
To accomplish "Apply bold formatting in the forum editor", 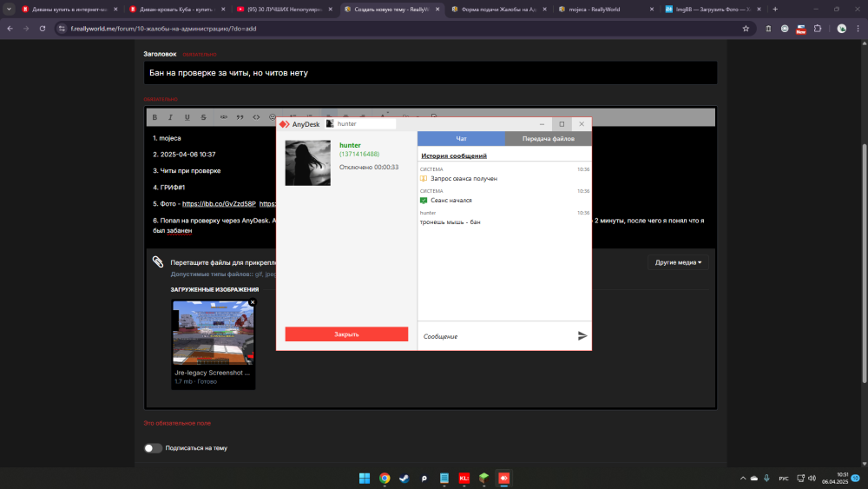I will point(155,117).
